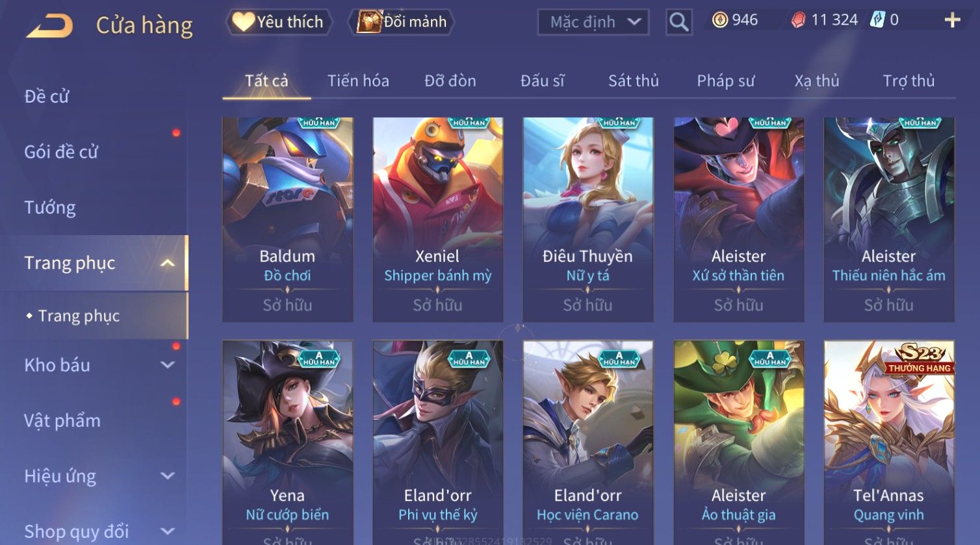This screenshot has height=545, width=980.
Task: Expand the Kho báu sidebar section
Action: tap(167, 365)
